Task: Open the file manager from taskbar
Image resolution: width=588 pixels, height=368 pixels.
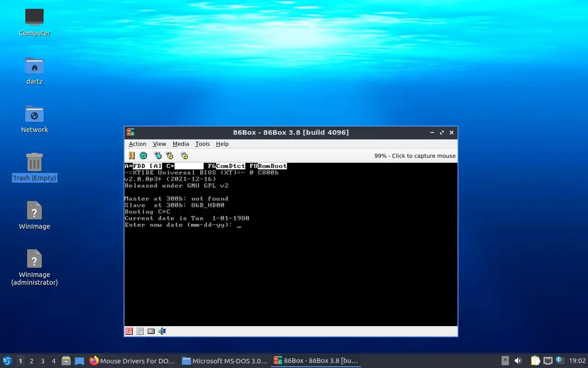Action: (x=66, y=361)
